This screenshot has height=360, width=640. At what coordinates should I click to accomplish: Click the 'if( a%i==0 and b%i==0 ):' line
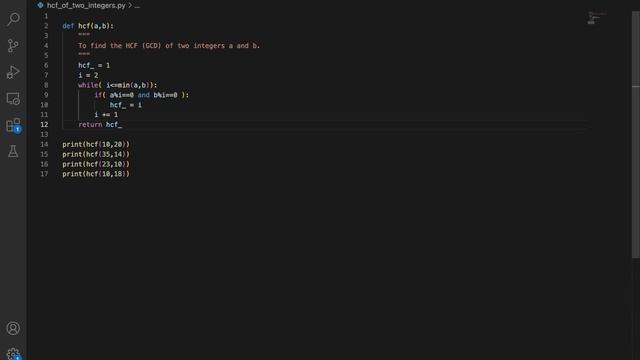tap(142, 95)
